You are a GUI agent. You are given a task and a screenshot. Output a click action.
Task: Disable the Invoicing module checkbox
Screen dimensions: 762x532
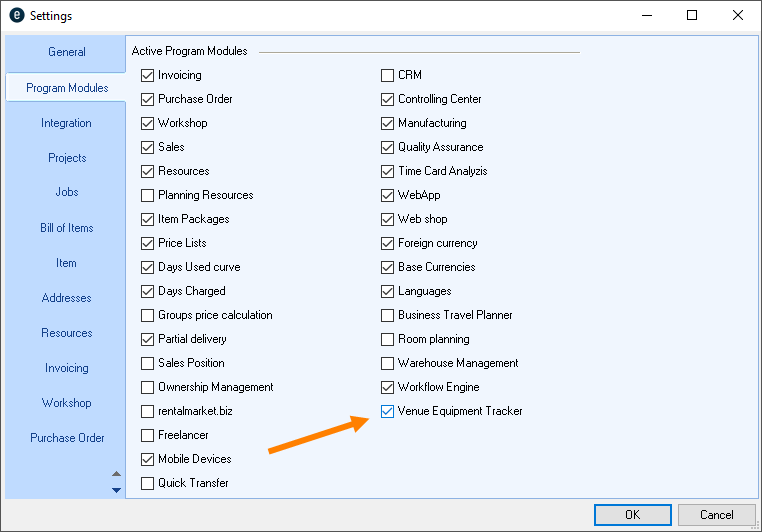pos(148,75)
